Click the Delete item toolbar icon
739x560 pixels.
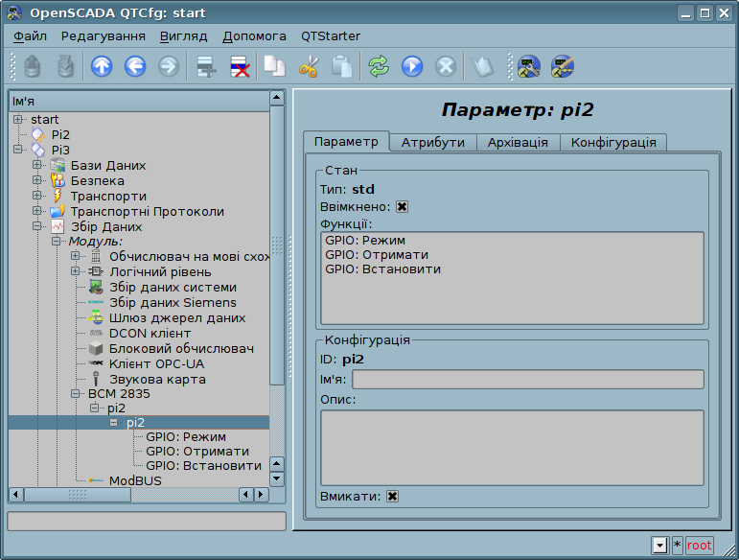[x=239, y=66]
